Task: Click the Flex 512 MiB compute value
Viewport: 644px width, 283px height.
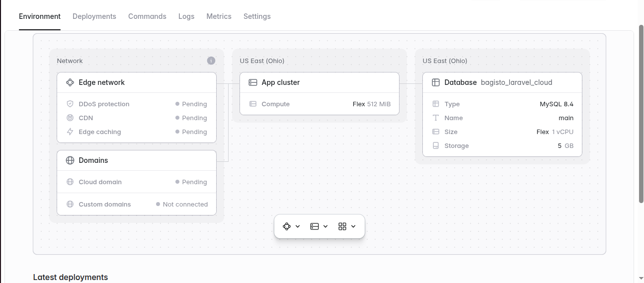Action: 372,104
